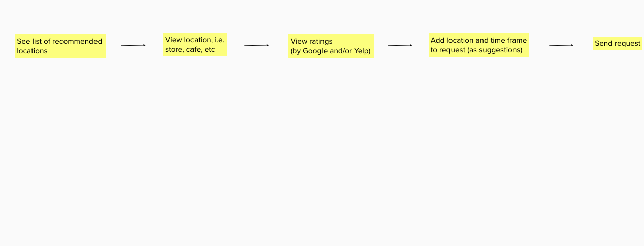This screenshot has width=644, height=246.
Task: Click the text 'to request (as suggestions)'
Action: 476,50
